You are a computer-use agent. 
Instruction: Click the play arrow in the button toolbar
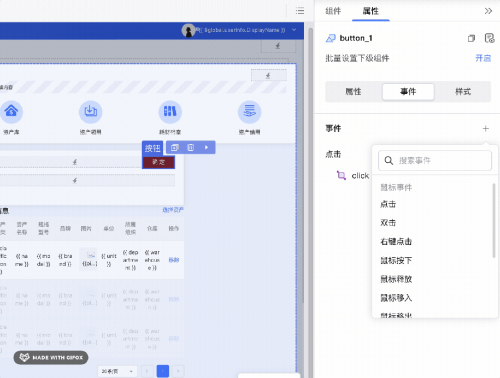coord(206,147)
